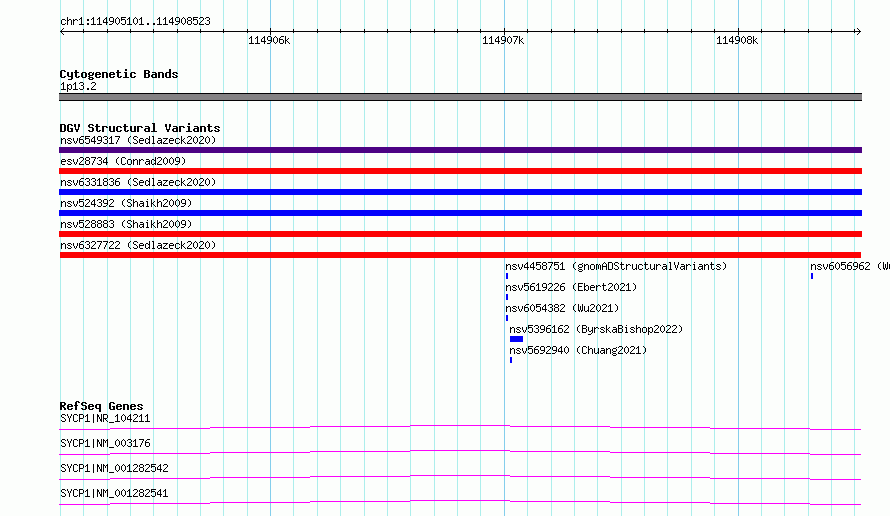Image resolution: width=890 pixels, height=516 pixels.
Task: Click the gray 1p13.2 cytogenetic band bar
Action: 460,97
